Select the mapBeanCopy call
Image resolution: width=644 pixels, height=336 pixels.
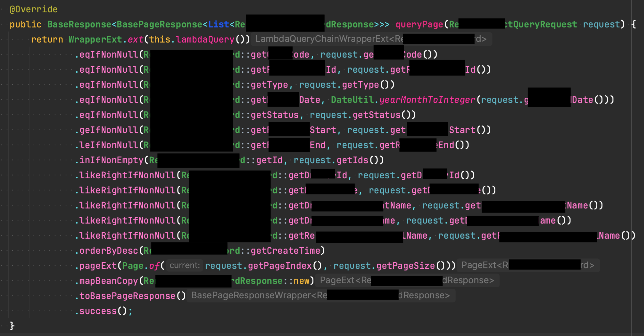[107, 280]
